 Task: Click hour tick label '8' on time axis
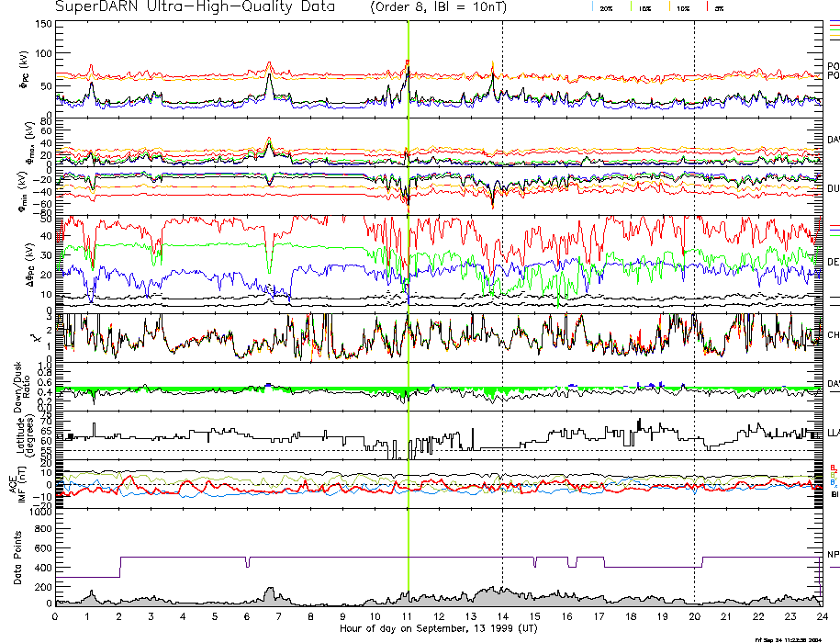(x=310, y=616)
